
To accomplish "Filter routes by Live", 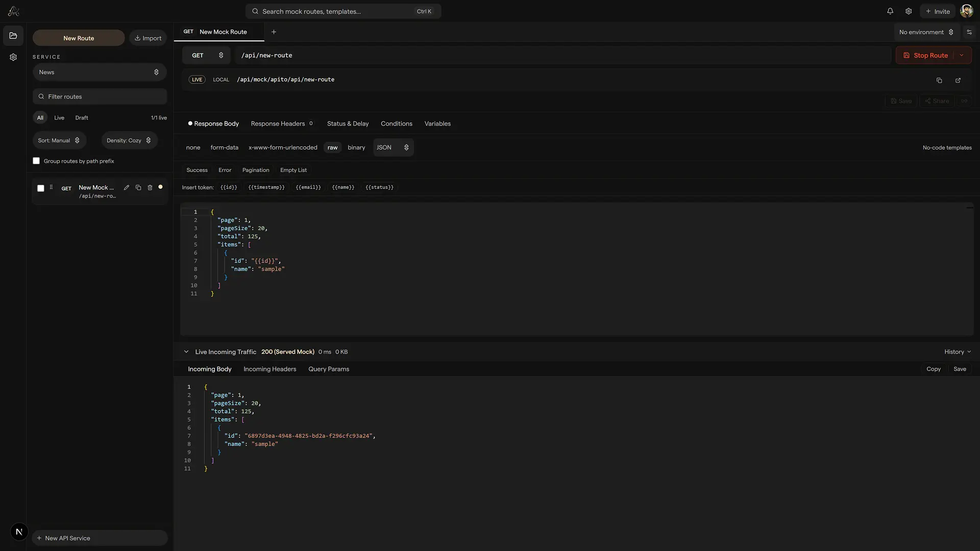I will click(x=59, y=118).
